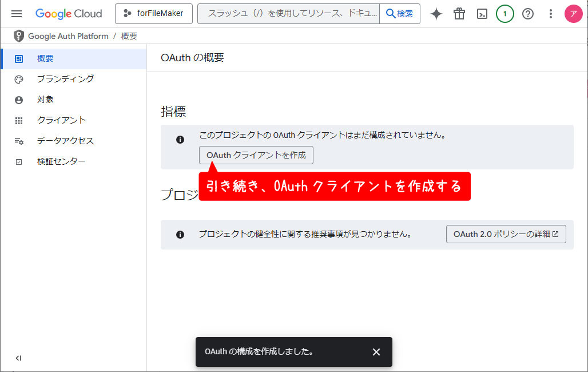This screenshot has height=372, width=588.
Task: Open the forFileMaker project picker
Action: (x=154, y=14)
